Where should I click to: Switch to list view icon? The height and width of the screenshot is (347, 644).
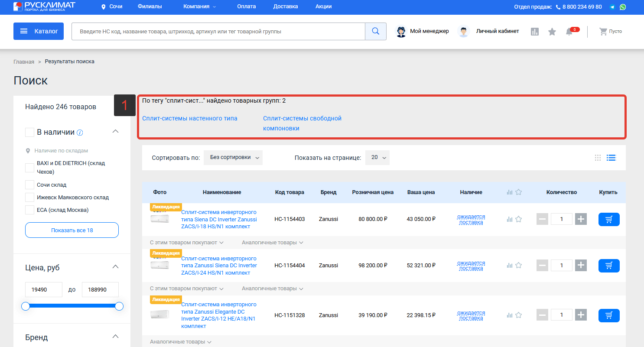[611, 158]
